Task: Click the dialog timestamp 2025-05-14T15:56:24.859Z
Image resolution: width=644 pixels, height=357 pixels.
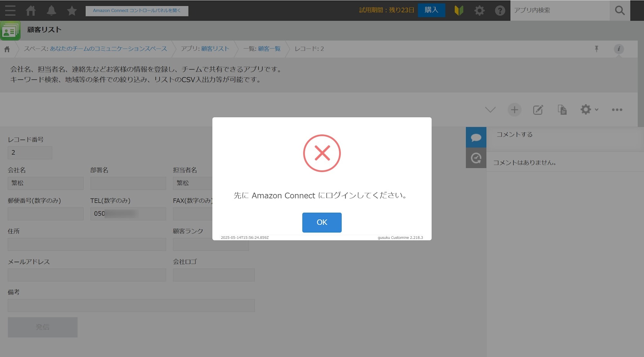Action: tap(245, 238)
